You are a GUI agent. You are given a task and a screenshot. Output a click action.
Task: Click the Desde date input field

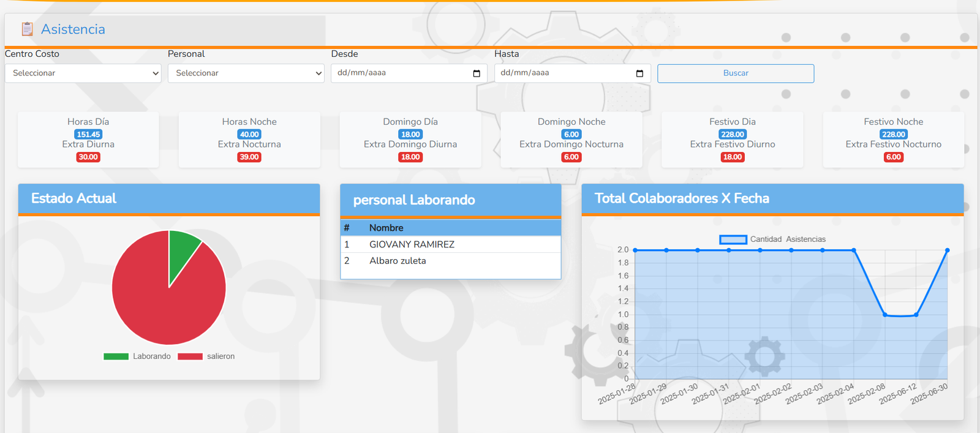398,73
